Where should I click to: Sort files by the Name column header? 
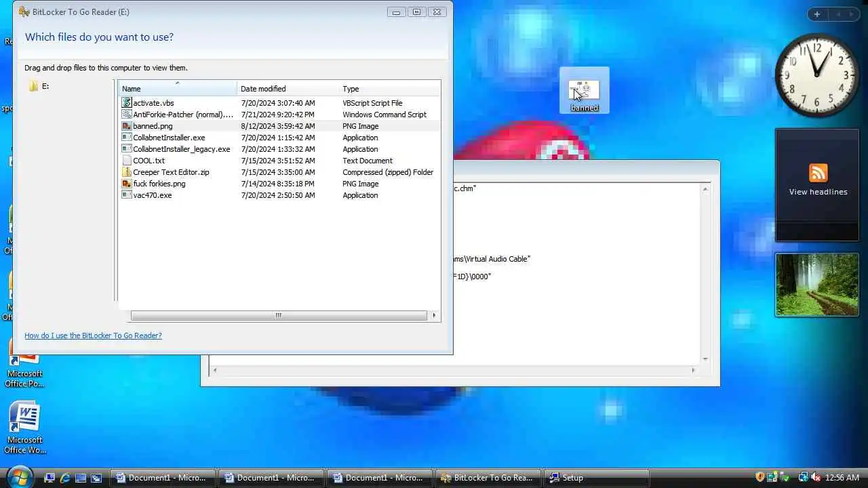coord(178,89)
